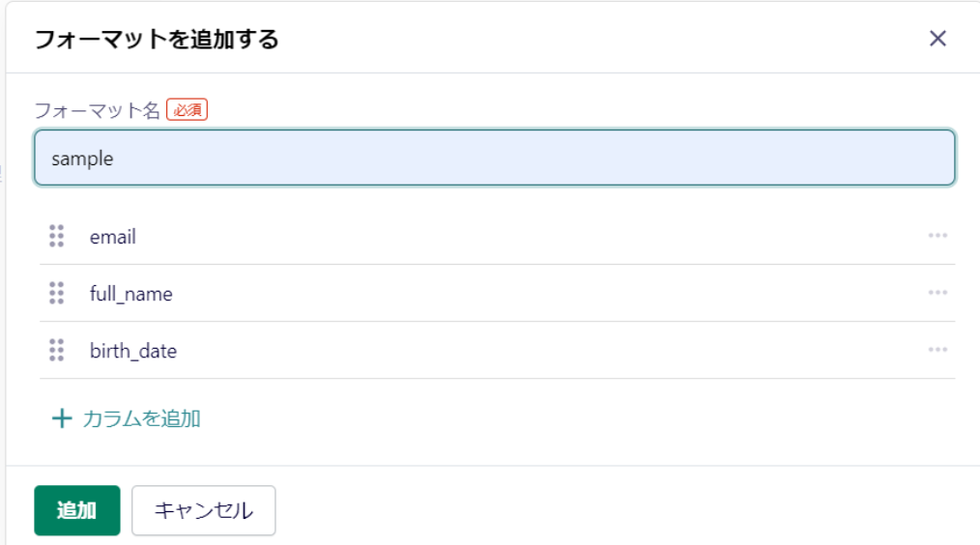This screenshot has height=545, width=980.
Task: Confirm with the green 追加 button
Action: 77,510
